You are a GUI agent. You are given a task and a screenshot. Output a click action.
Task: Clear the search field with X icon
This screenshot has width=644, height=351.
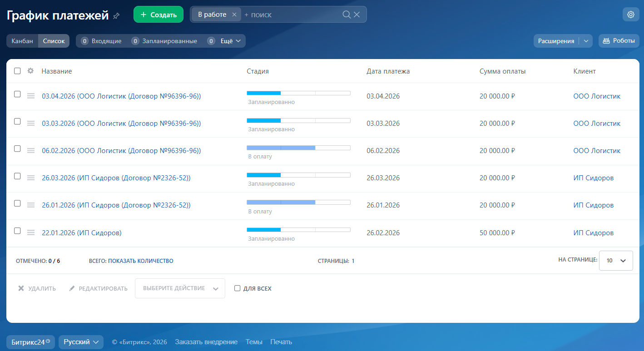click(x=357, y=15)
